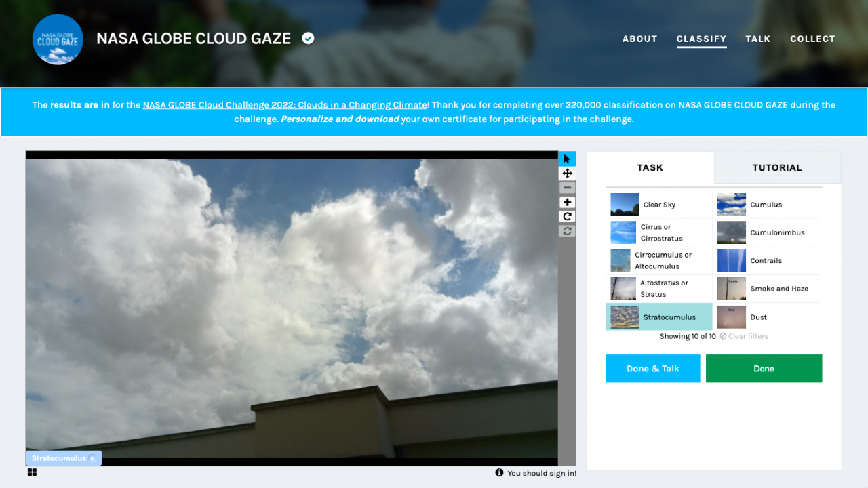The width and height of the screenshot is (868, 488).
Task: Click the 'Showing 10 of 10' text
Action: 688,336
